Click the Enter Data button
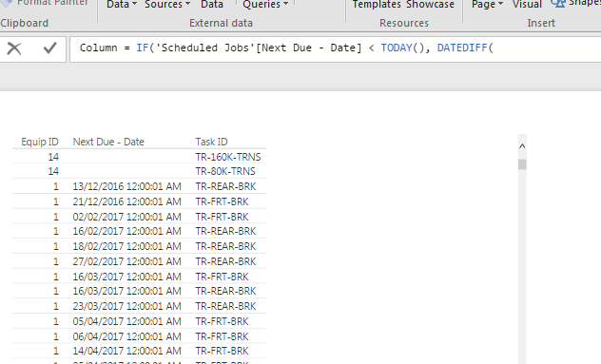The image size is (601, 364). coord(212,5)
